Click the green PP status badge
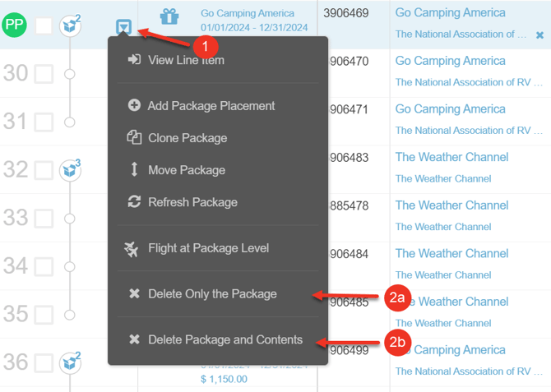The height and width of the screenshot is (392, 551). [x=14, y=25]
